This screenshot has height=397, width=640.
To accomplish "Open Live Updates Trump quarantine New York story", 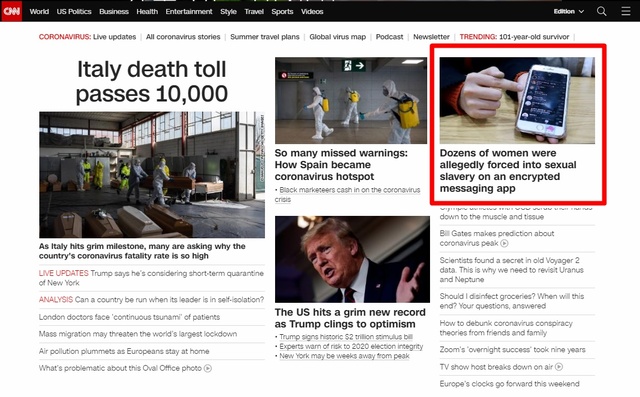I will 151,278.
